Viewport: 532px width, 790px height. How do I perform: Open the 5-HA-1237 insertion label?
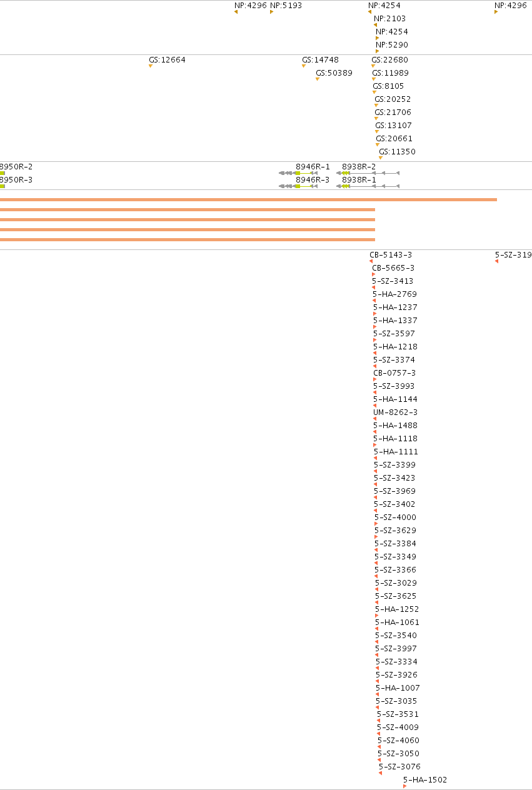point(395,307)
